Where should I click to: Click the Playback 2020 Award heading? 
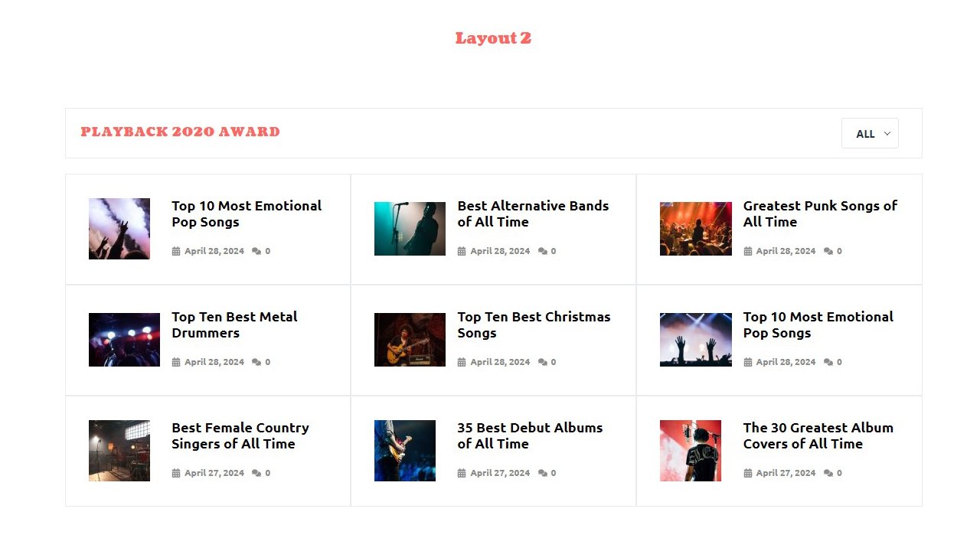[180, 132]
